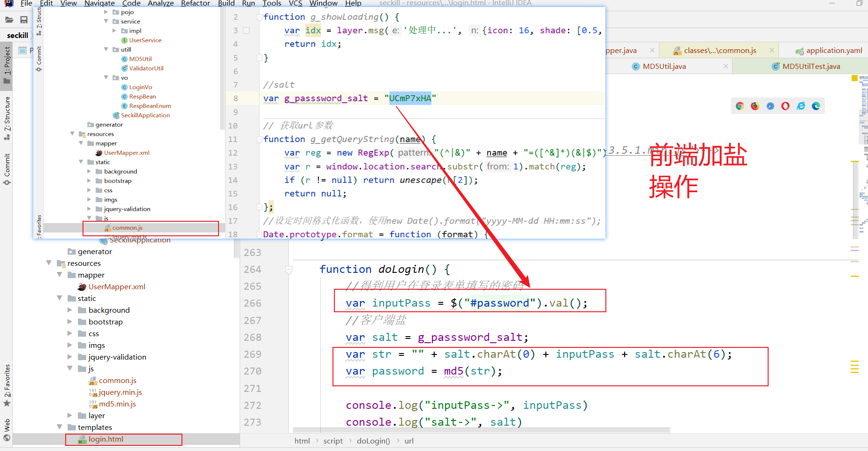
Task: Open the Web tool window
Action: pyautogui.click(x=7, y=428)
